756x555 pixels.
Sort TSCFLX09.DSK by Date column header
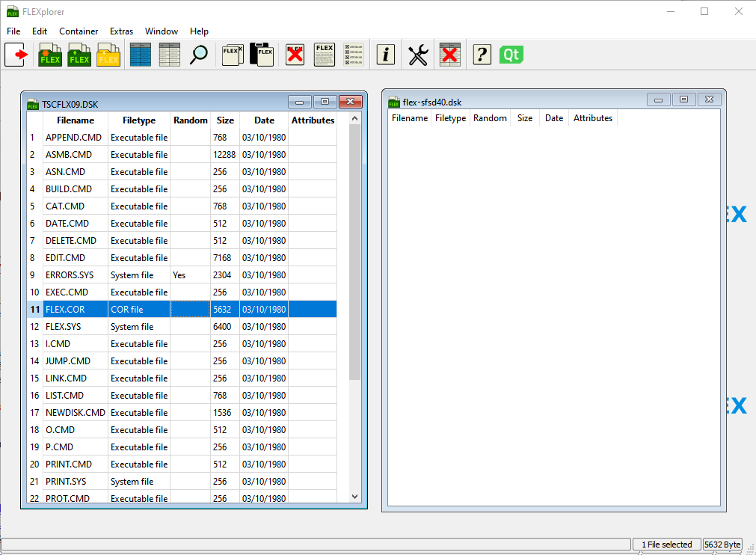tap(264, 120)
